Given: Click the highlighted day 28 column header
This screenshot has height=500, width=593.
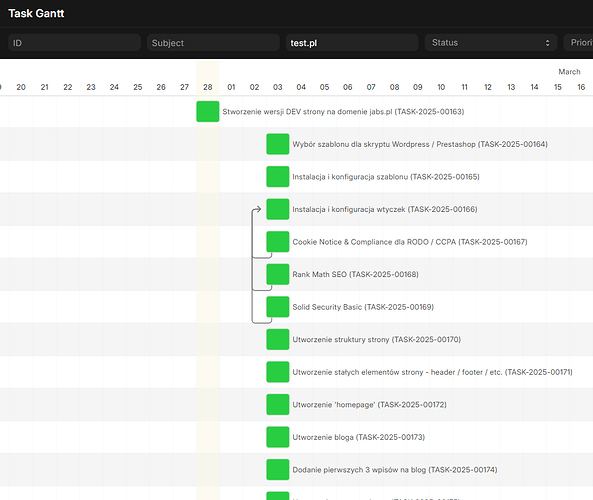Looking at the screenshot, I should coord(208,87).
